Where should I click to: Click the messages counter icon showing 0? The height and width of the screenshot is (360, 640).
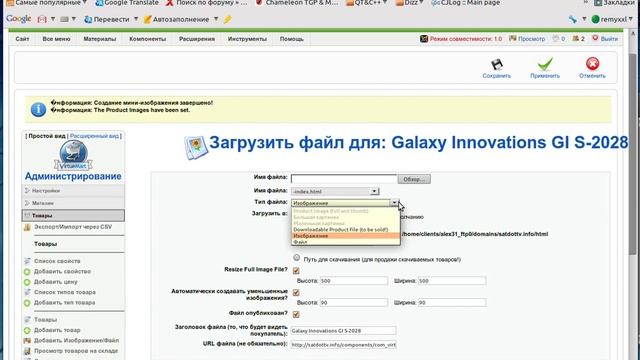point(556,39)
